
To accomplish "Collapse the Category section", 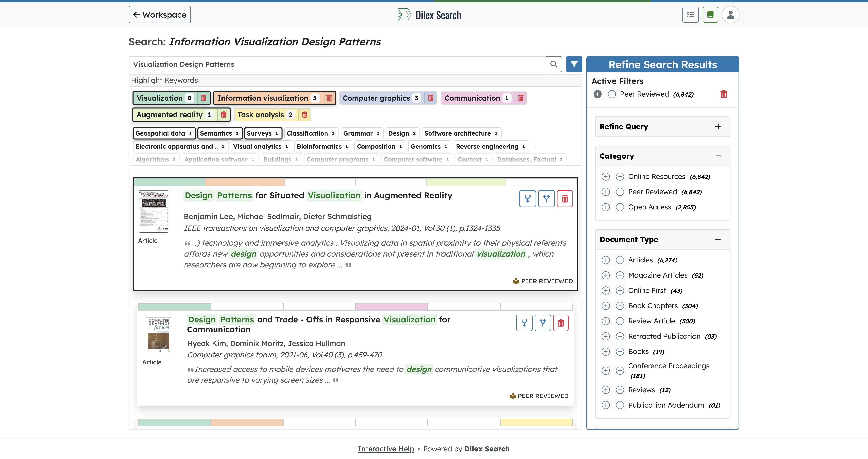I will click(718, 156).
